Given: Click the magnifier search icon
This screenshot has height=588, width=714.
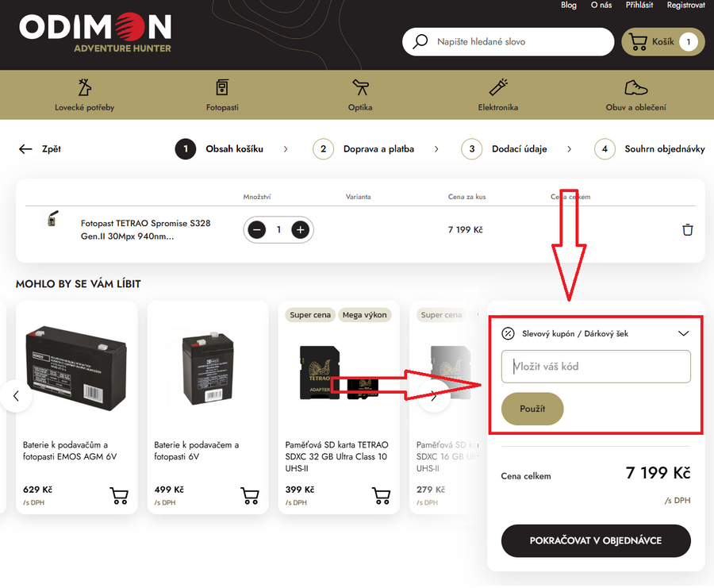Looking at the screenshot, I should [x=420, y=42].
